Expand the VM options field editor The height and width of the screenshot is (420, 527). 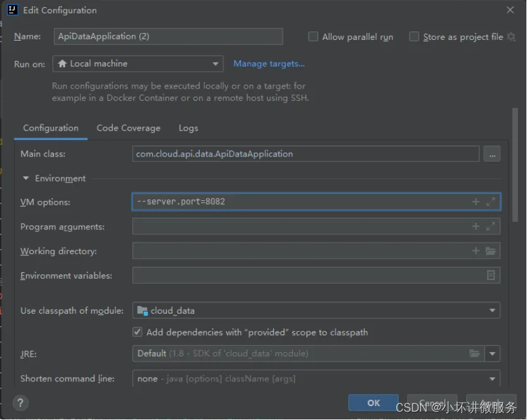tap(491, 202)
